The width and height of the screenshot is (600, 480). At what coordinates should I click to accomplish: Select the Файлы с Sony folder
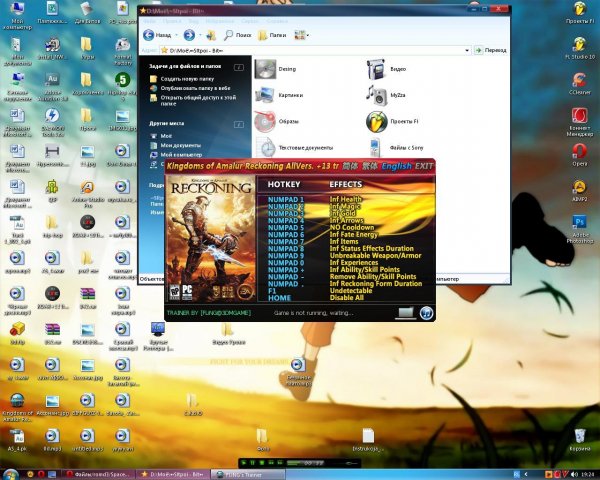396,147
